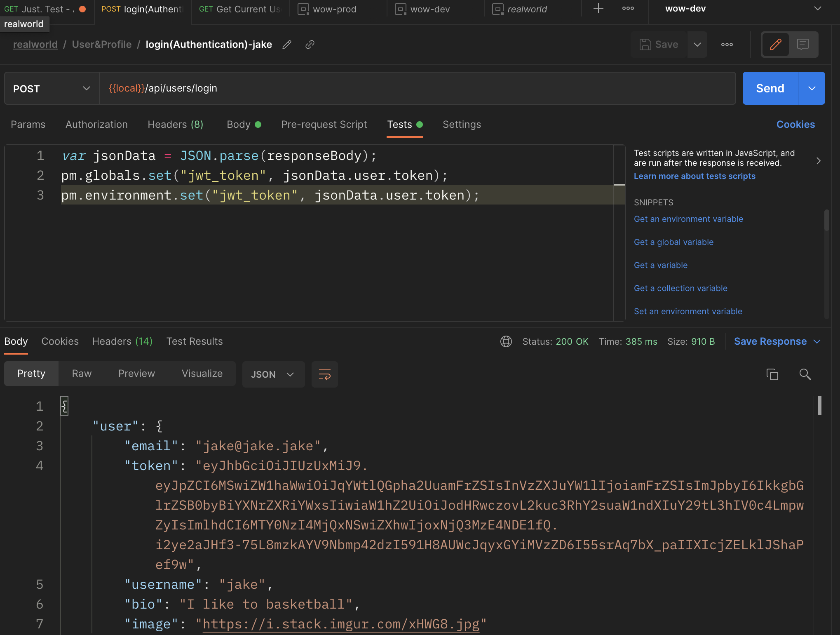The height and width of the screenshot is (635, 840).
Task: Open the comments panel icon
Action: tap(802, 45)
